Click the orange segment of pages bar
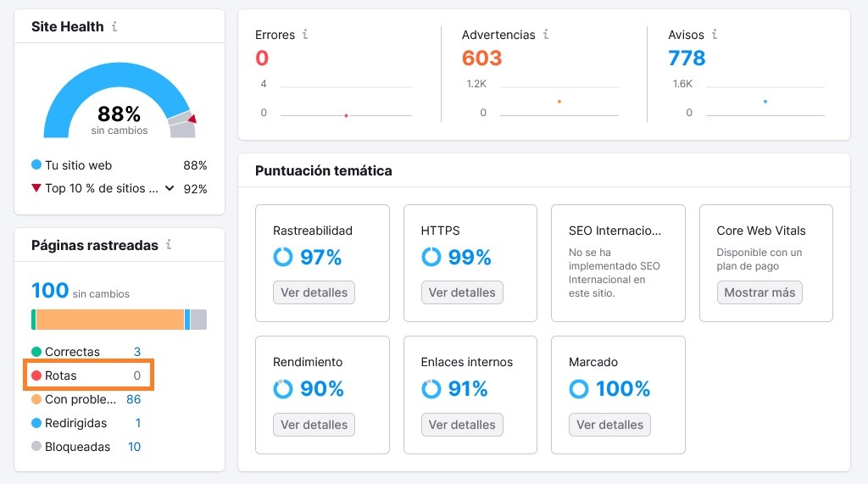The height and width of the screenshot is (484, 868). [110, 320]
